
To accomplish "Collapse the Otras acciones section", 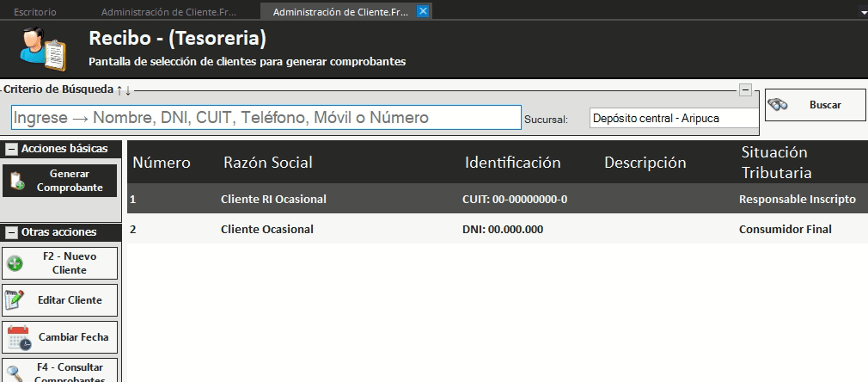I will [12, 232].
